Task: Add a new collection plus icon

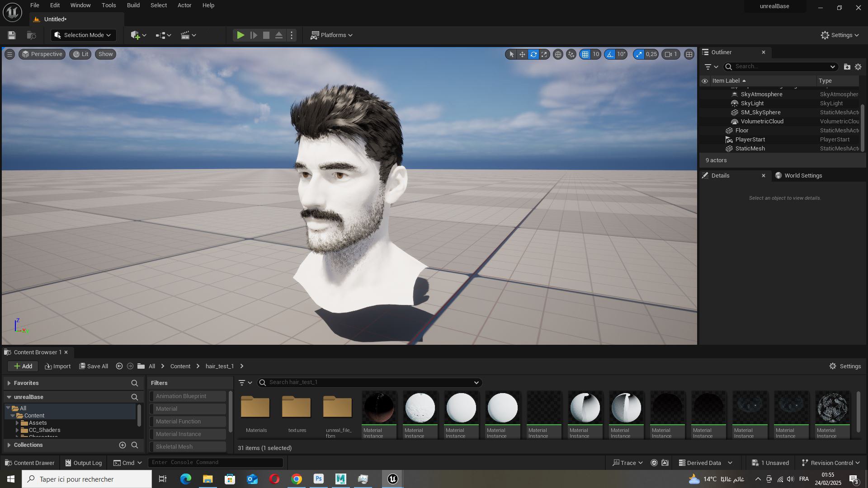Action: pyautogui.click(x=122, y=445)
